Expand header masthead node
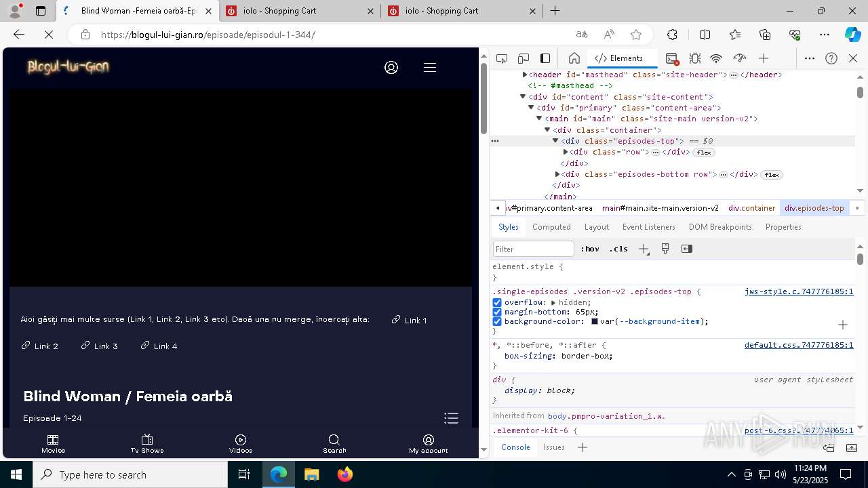Viewport: 868px width, 488px height. pos(525,75)
